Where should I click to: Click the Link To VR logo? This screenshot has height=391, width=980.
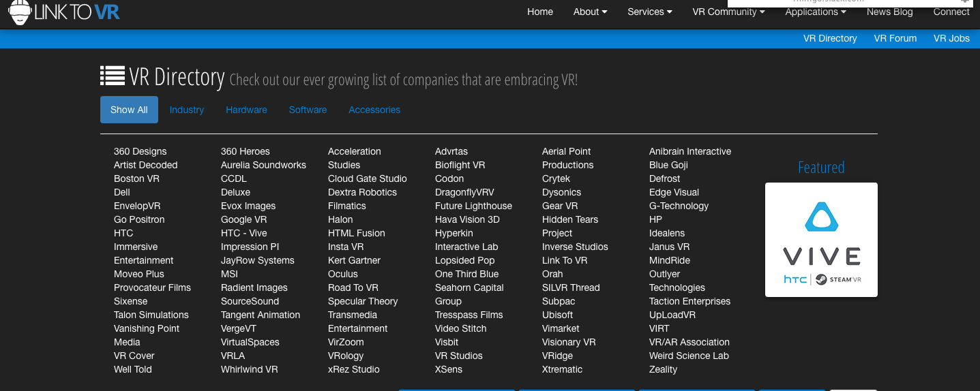click(x=64, y=12)
